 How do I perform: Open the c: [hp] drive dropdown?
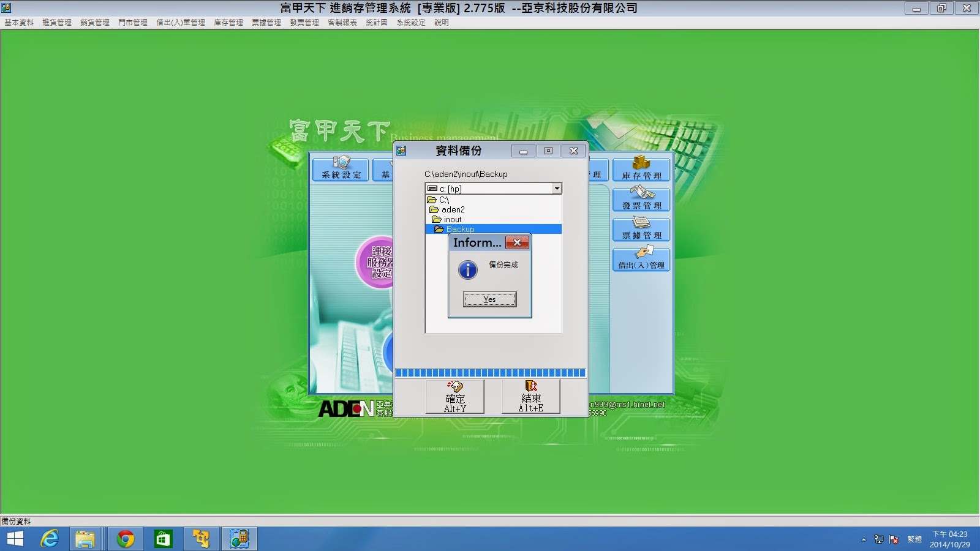[557, 189]
